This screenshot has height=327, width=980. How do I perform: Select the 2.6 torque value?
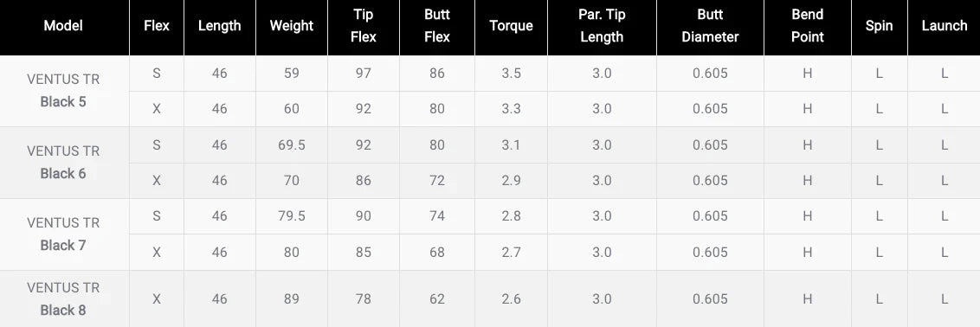(x=512, y=299)
